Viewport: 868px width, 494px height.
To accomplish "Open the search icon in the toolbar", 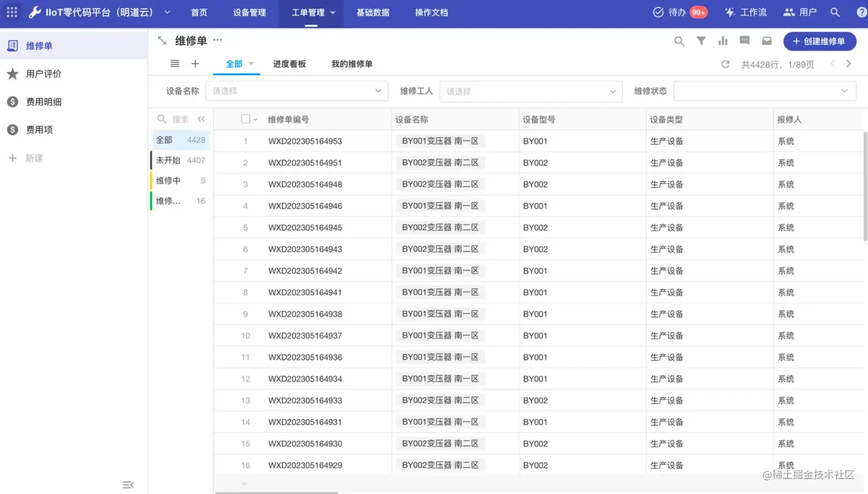I will (679, 41).
